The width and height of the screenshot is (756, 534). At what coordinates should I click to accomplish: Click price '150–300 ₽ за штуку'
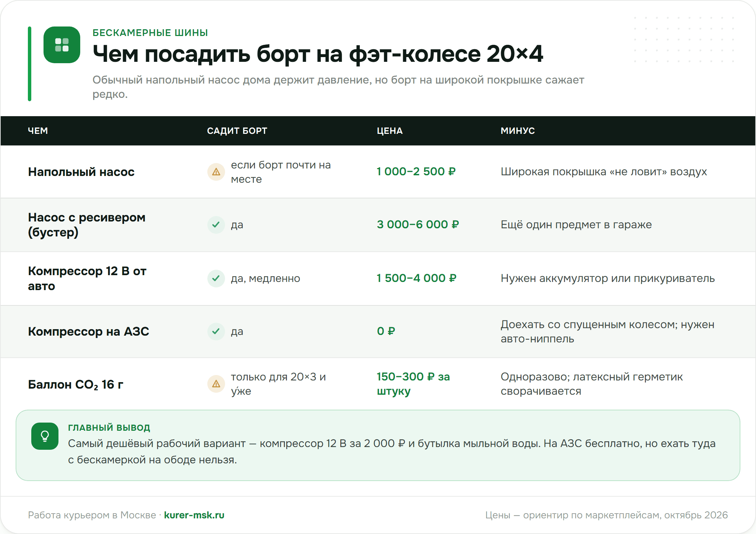point(413,384)
